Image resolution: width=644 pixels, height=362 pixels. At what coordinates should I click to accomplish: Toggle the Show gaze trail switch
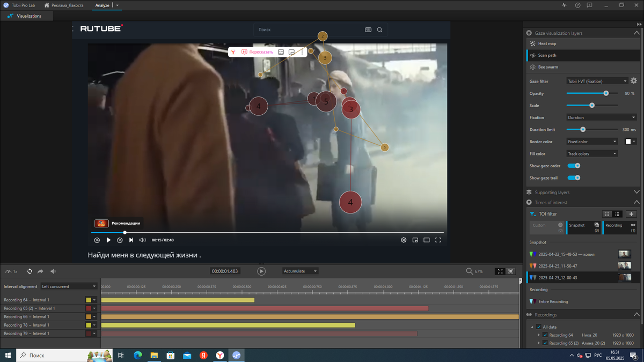pyautogui.click(x=574, y=178)
